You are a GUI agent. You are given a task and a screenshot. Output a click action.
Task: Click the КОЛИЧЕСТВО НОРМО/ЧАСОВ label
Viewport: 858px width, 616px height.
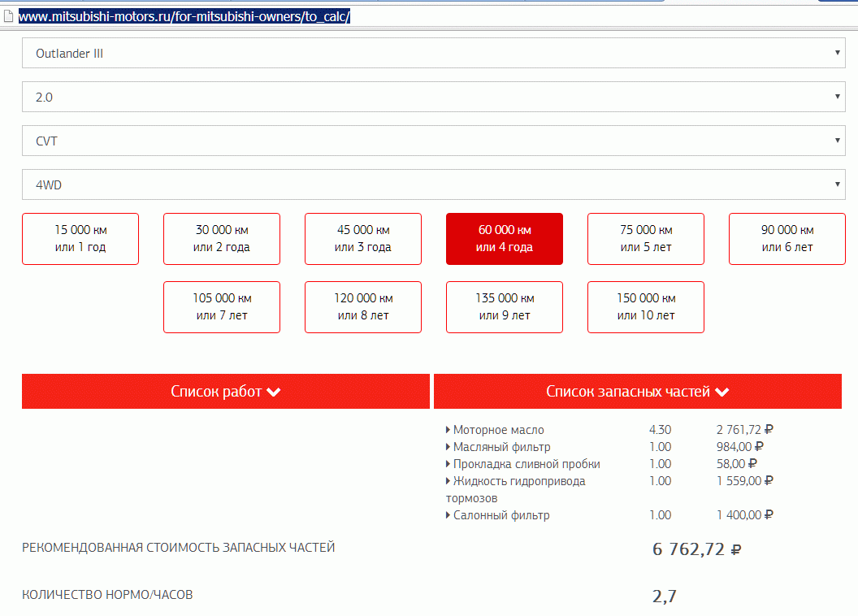click(x=107, y=595)
